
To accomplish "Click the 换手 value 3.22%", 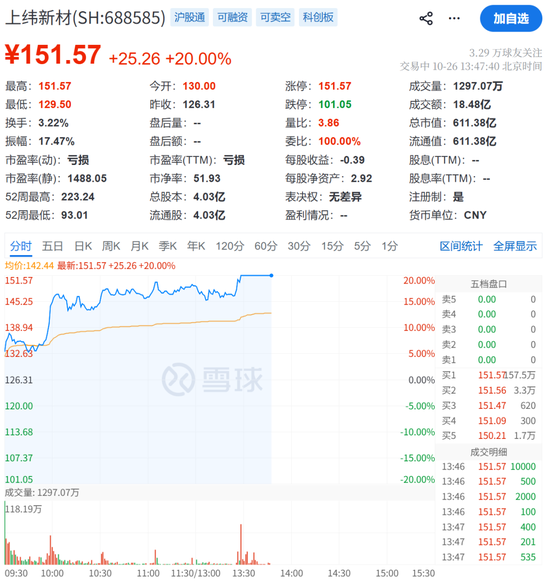I will coord(53,123).
